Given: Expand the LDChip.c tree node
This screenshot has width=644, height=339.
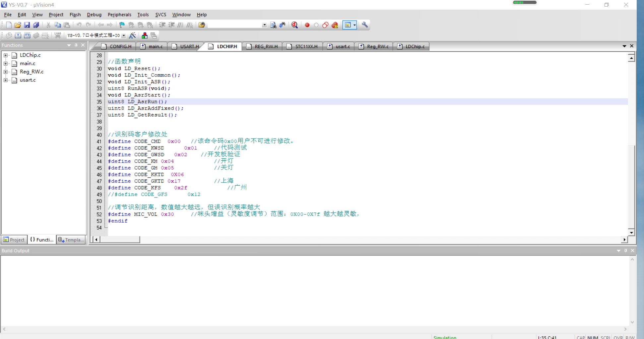Looking at the screenshot, I should coord(6,55).
